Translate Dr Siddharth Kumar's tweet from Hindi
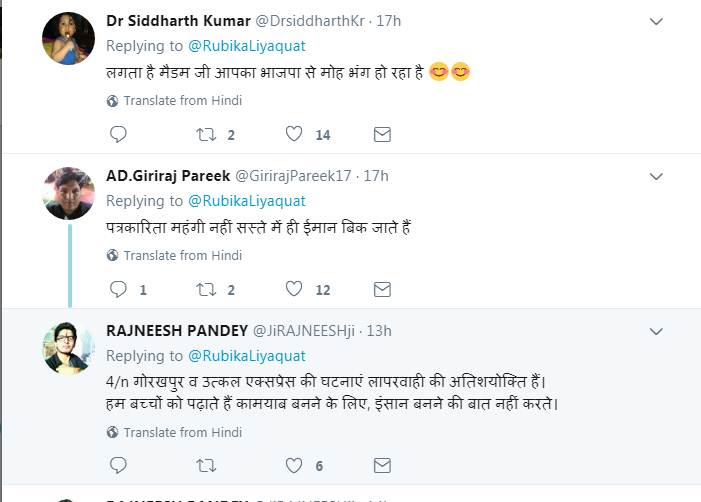 (x=182, y=100)
